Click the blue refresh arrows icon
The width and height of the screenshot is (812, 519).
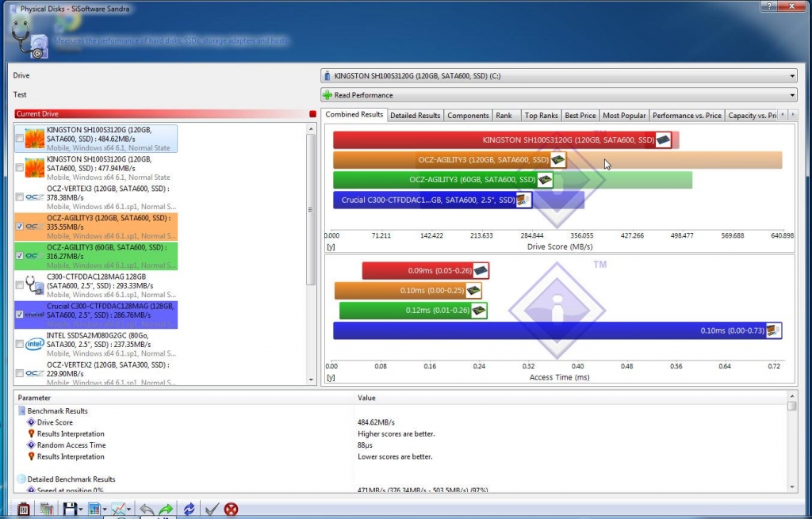[189, 509]
